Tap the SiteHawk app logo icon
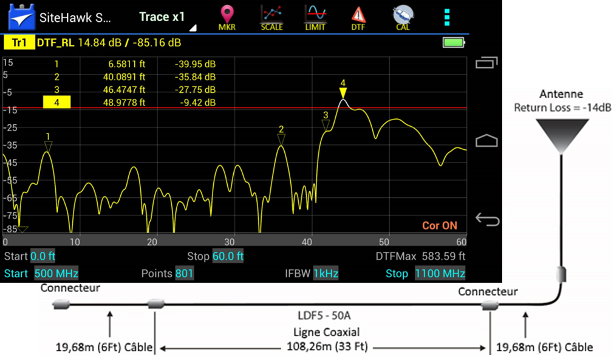The height and width of the screenshot is (364, 614). click(x=21, y=18)
